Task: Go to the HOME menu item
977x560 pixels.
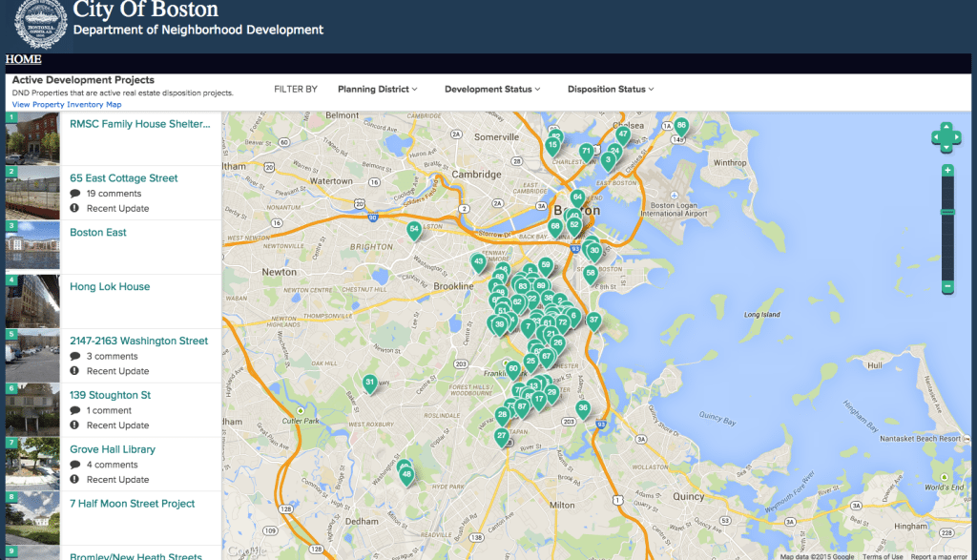Action: 24,59
